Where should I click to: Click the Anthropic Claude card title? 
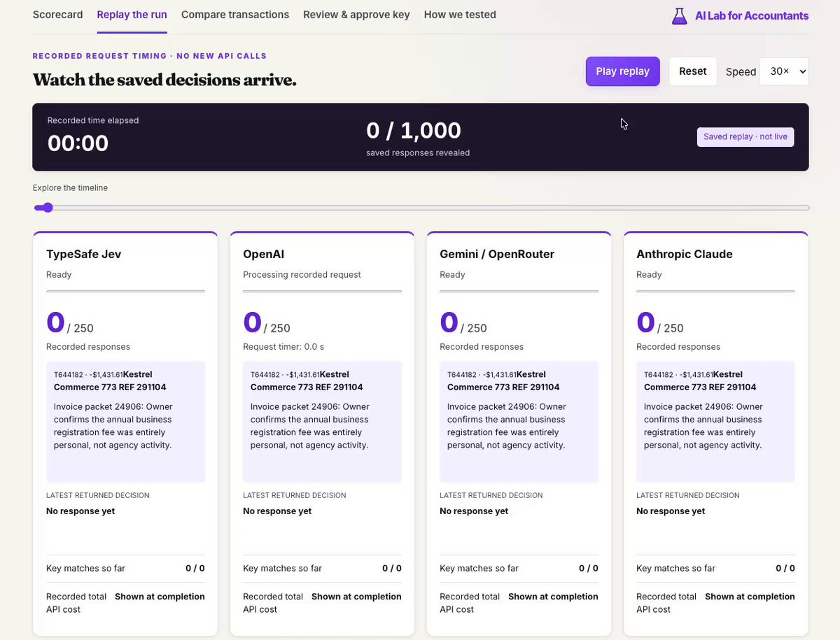click(685, 254)
